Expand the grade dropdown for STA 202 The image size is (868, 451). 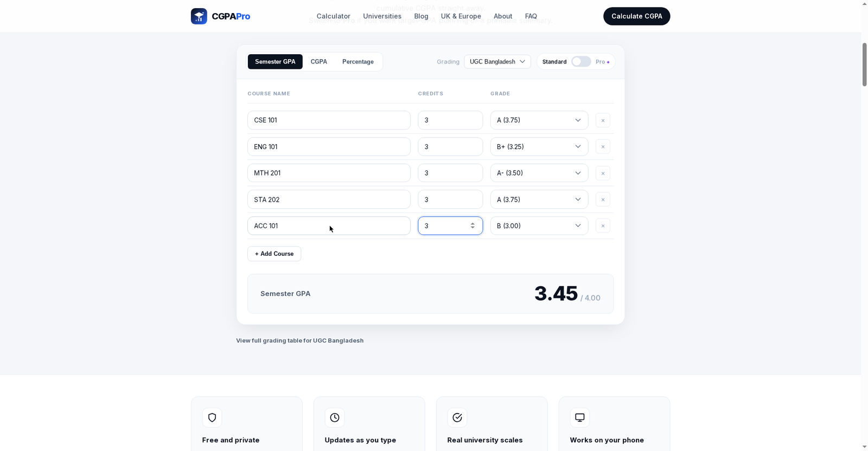tap(539, 199)
